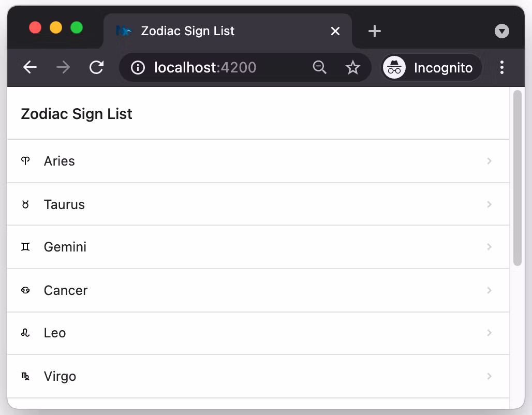Screen dimensions: 532x415
Task: Click the Gemini zodiac symbol icon
Action: (x=25, y=247)
